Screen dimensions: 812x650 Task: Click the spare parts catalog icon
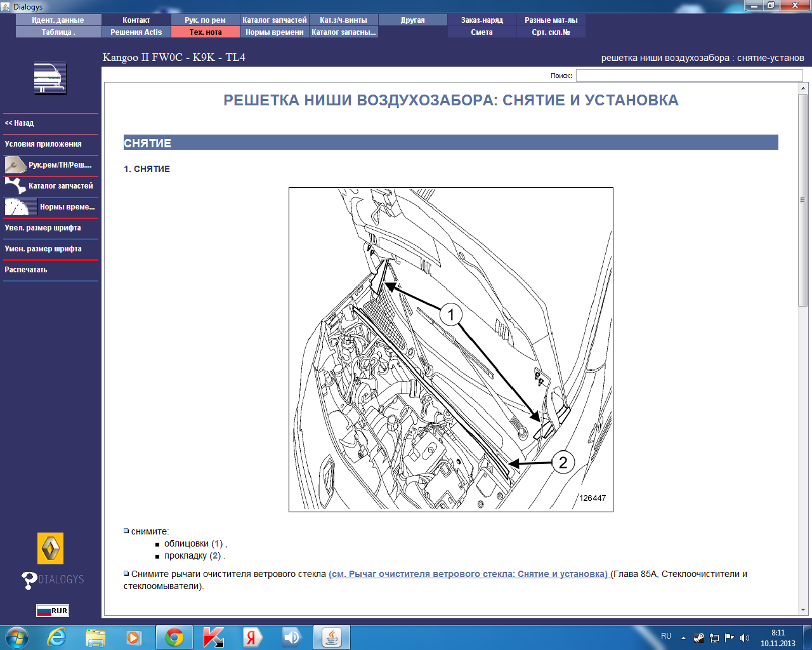click(15, 186)
